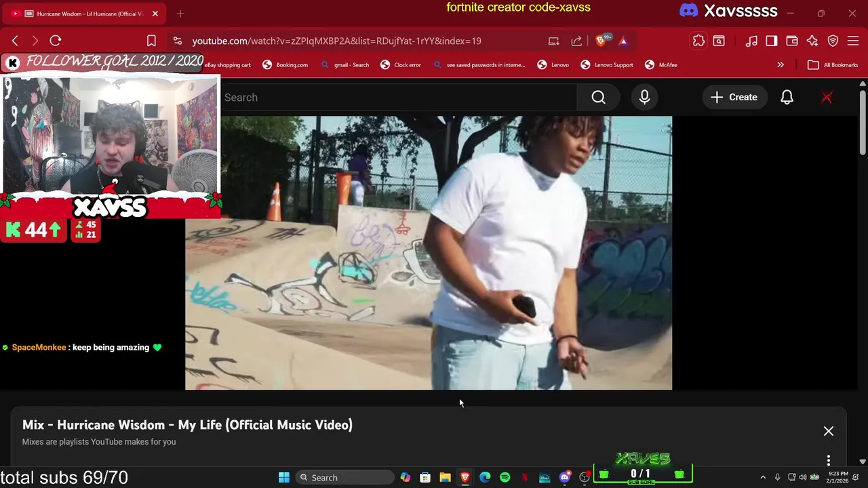Image resolution: width=868 pixels, height=488 pixels.
Task: Bookmark this page with the bookmark icon
Action: click(x=151, y=41)
